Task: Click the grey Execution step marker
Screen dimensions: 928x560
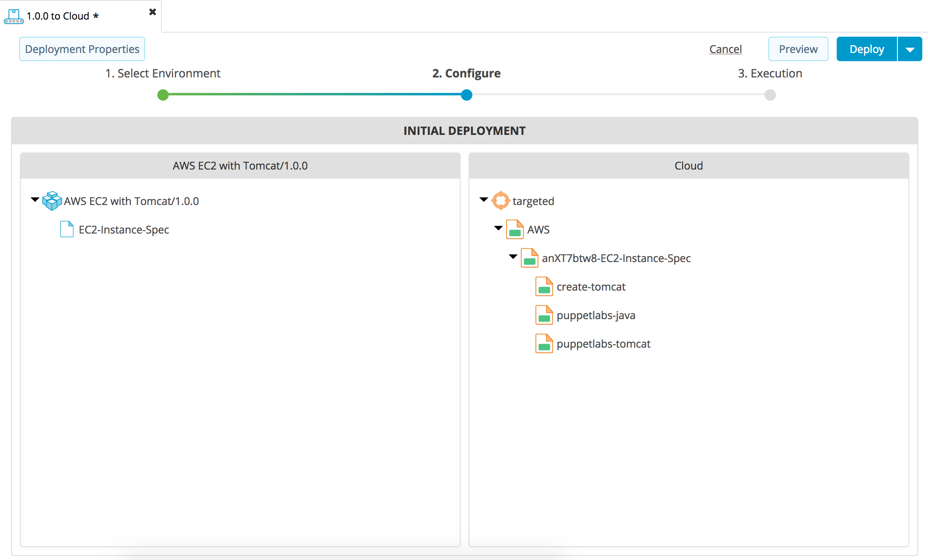Action: (x=770, y=95)
